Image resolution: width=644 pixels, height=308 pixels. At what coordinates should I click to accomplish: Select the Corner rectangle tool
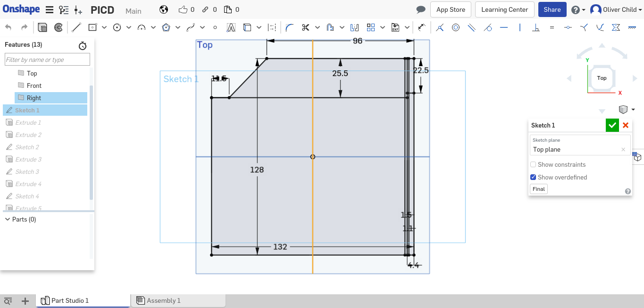pyautogui.click(x=92, y=27)
